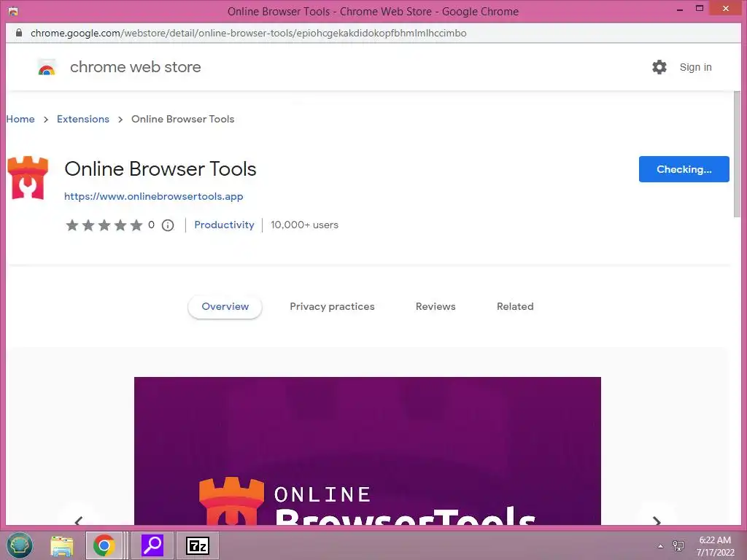This screenshot has width=747, height=560.
Task: Click the Online Browser Tools castle icon
Action: point(28,178)
